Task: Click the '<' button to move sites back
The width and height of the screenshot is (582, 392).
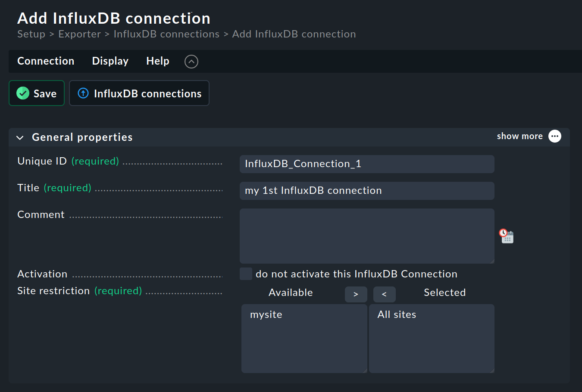Action: point(384,294)
